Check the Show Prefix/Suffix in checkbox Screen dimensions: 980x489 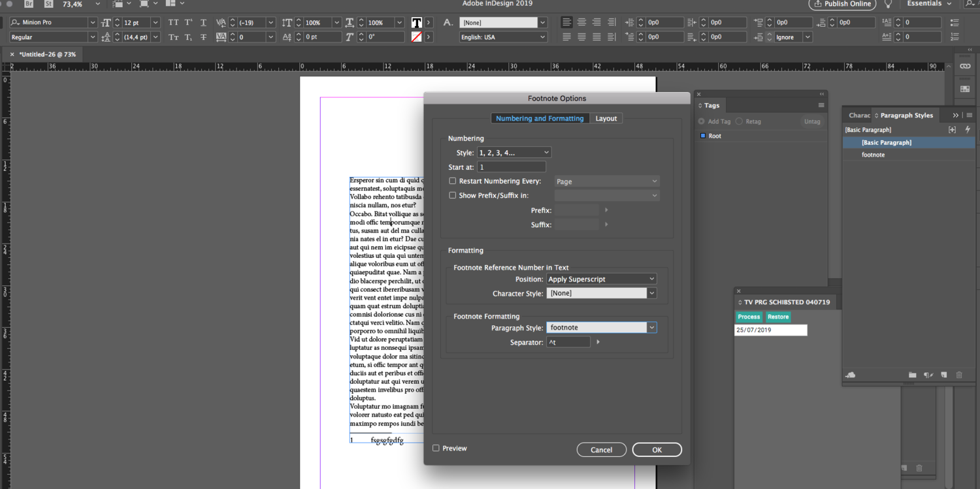pyautogui.click(x=453, y=195)
